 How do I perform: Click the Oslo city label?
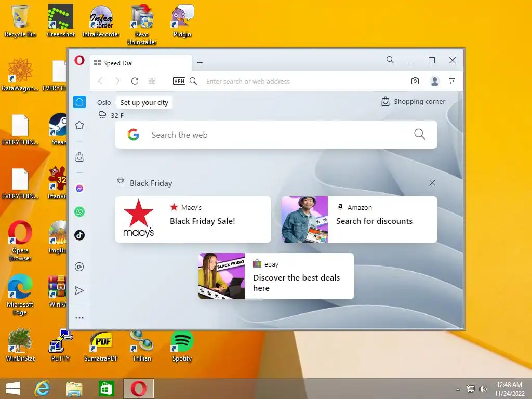click(104, 102)
